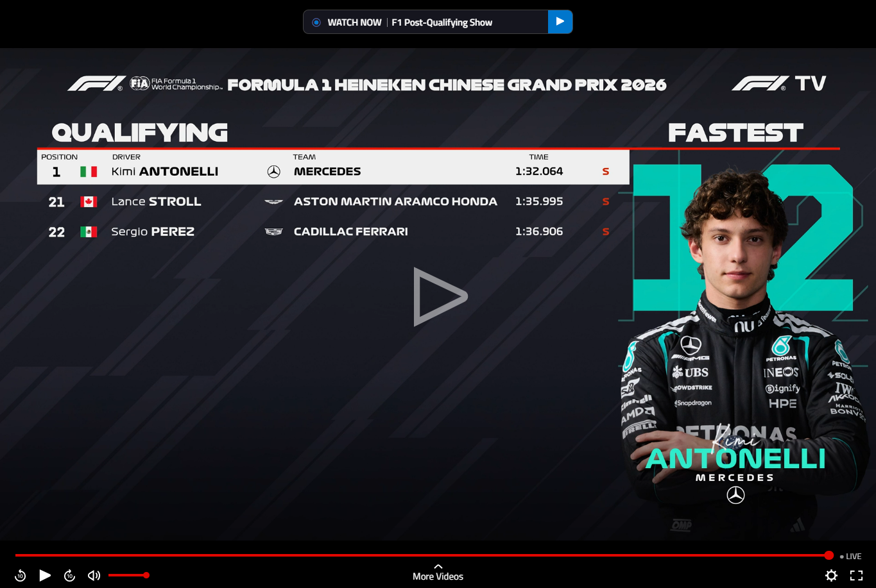Screen dimensions: 876x588
Task: Skip forward 10 seconds
Action: [x=70, y=575]
